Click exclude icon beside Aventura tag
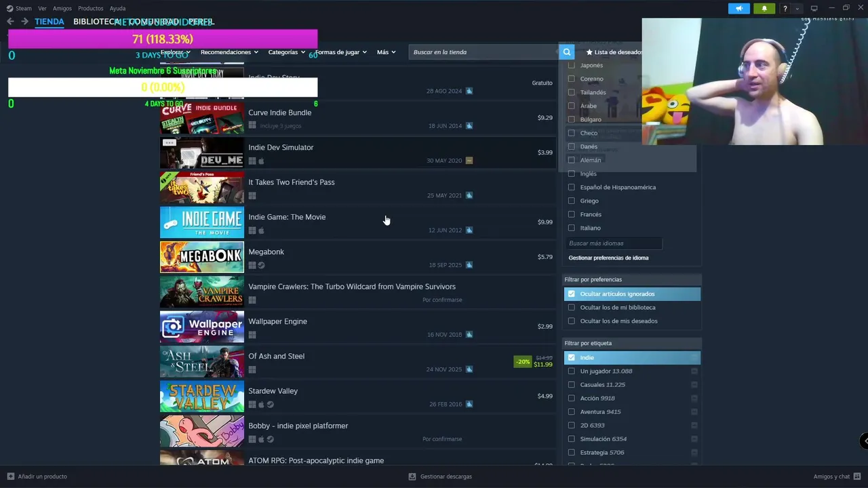The height and width of the screenshot is (488, 868). 694,411
